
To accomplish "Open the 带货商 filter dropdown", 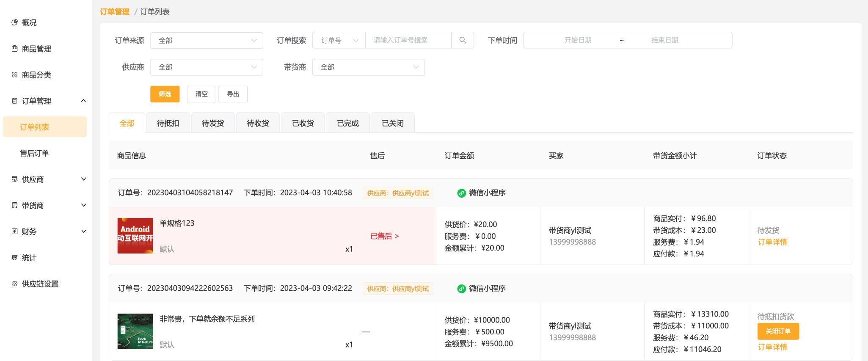I will [368, 67].
